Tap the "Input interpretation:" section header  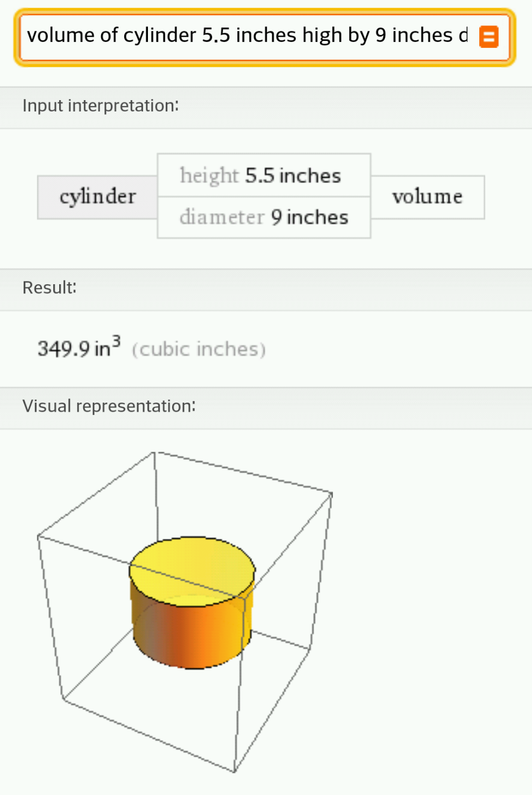[x=101, y=106]
